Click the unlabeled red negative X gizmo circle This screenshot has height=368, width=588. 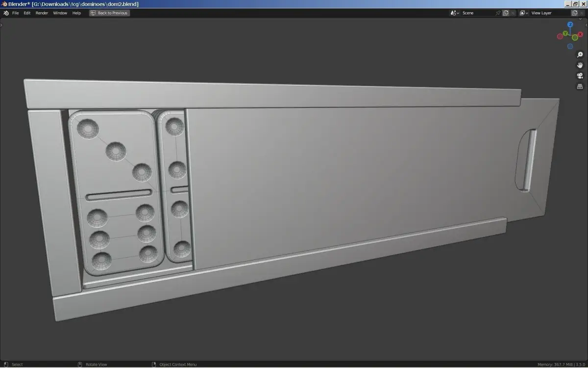(560, 36)
